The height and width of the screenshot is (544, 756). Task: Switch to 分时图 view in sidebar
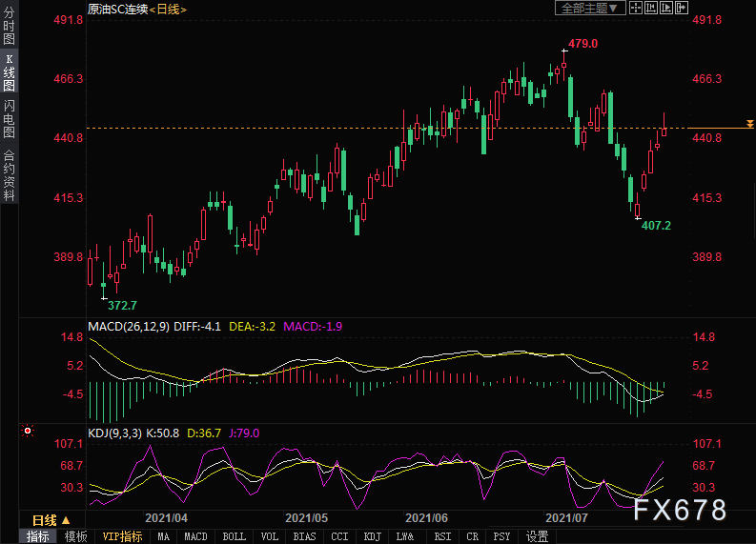9,26
